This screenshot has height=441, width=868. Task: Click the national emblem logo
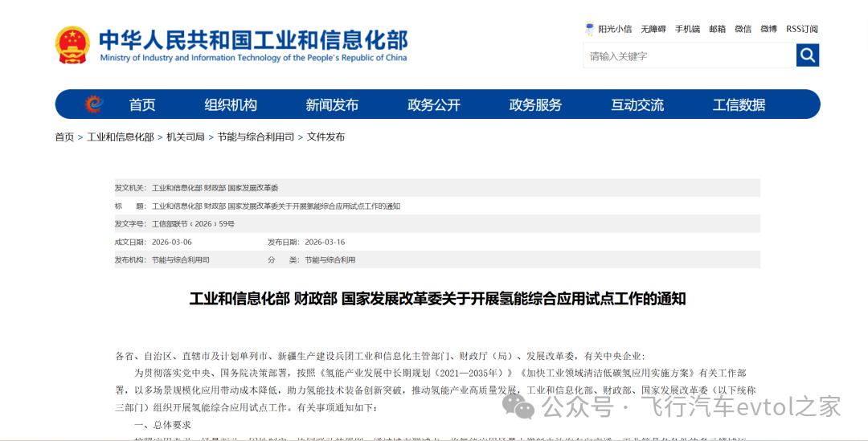pos(72,45)
